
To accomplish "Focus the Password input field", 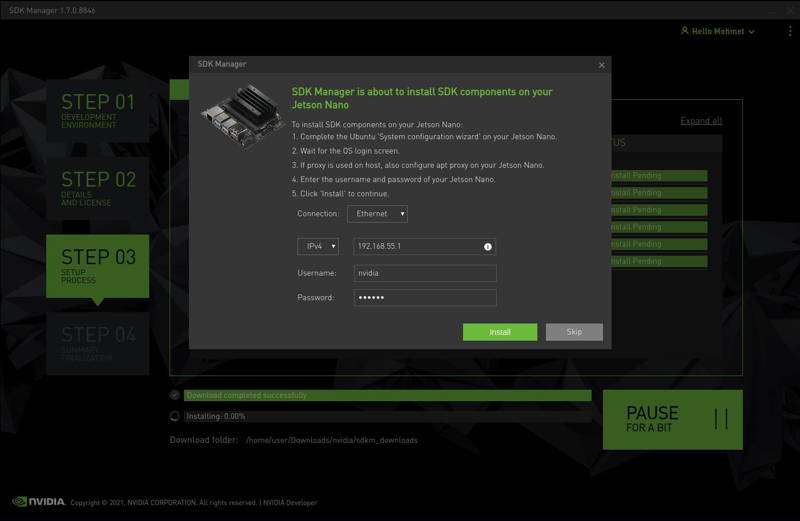I will (x=424, y=297).
